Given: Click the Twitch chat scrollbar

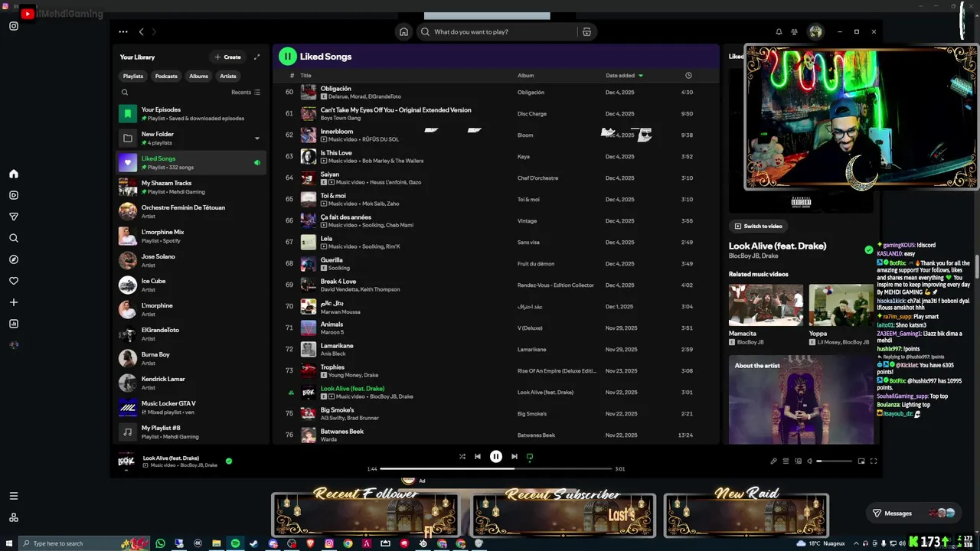Looking at the screenshot, I should (x=977, y=268).
